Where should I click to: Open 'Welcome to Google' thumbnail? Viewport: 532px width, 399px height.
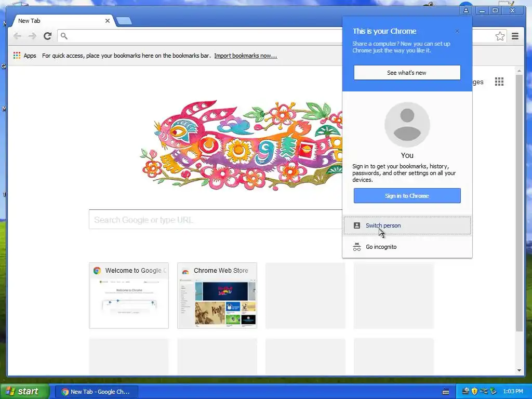click(129, 296)
